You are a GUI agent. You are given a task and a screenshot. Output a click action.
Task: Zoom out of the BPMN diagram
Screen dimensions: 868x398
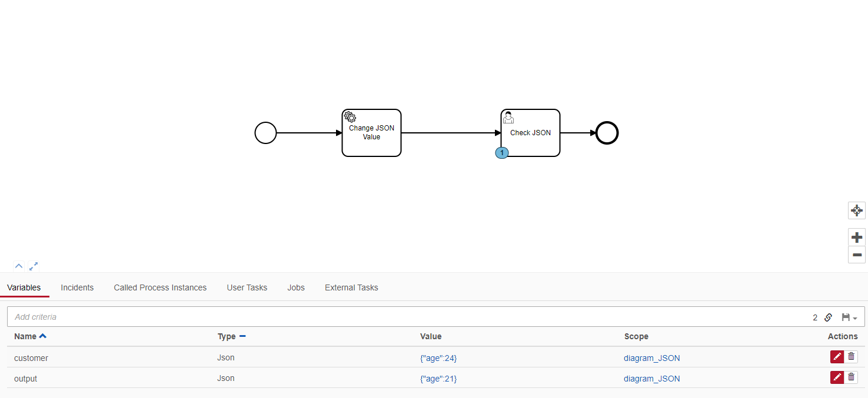tap(857, 255)
